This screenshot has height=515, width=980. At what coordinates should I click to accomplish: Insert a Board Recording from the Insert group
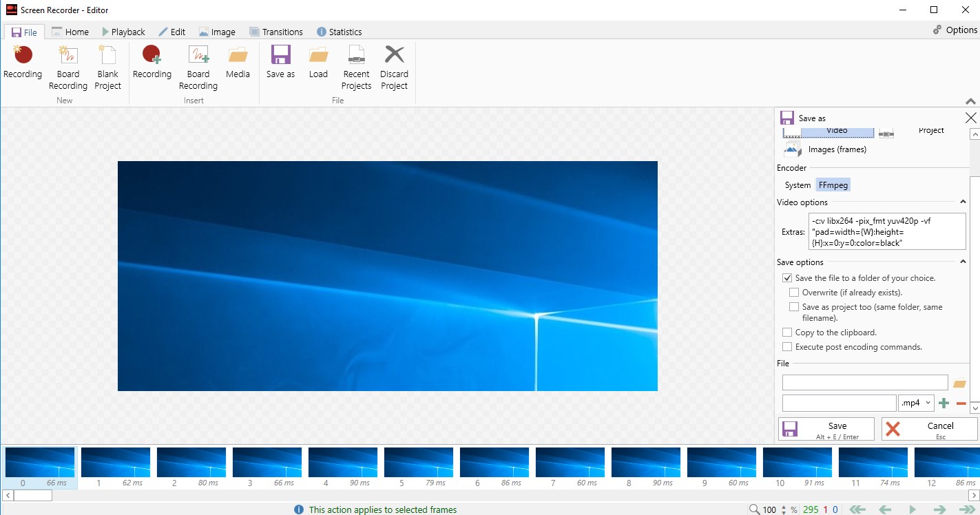(198, 68)
